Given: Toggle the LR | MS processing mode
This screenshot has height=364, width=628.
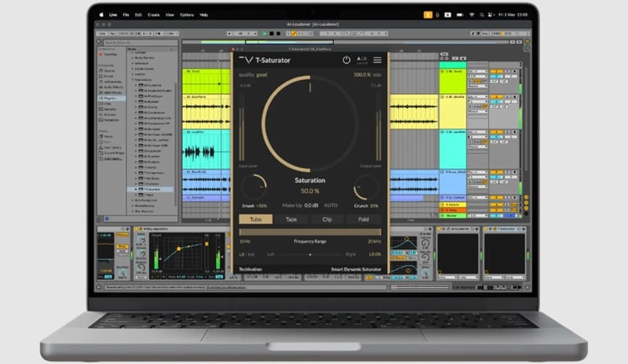Looking at the screenshot, I should click(246, 254).
